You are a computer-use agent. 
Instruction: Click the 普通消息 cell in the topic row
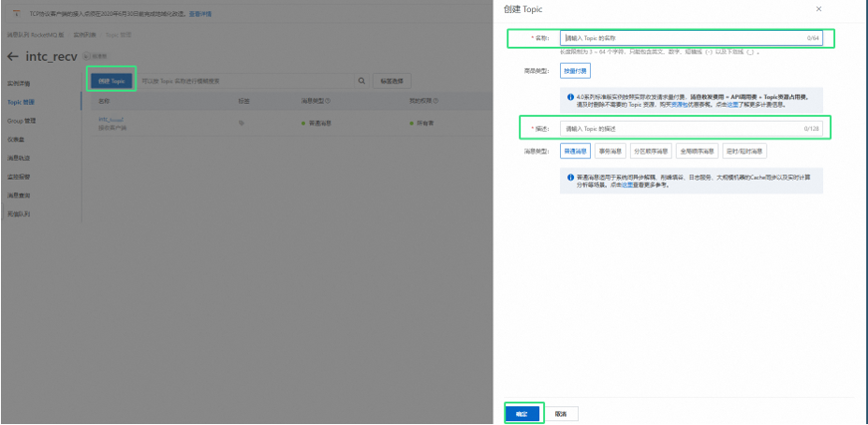pos(316,123)
